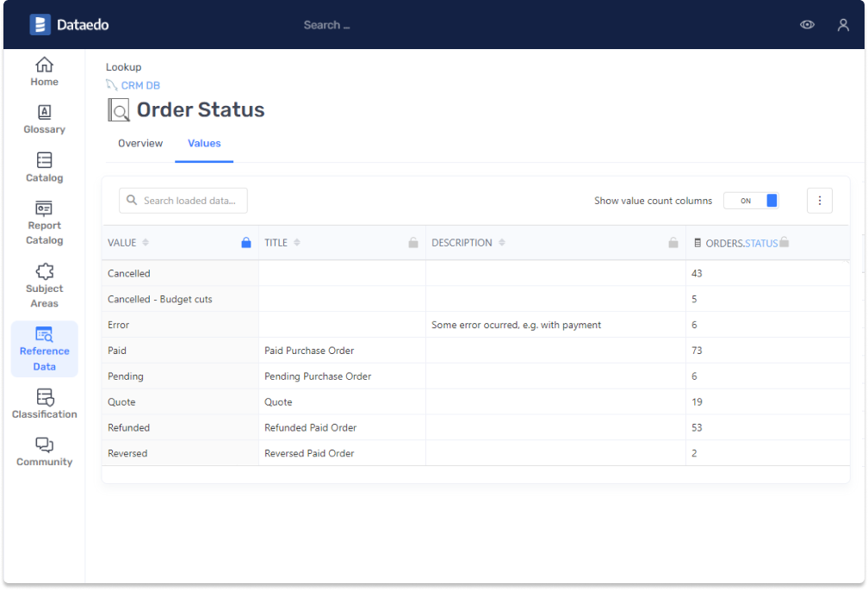This screenshot has width=868, height=590.
Task: Open the Community chat icon
Action: click(44, 445)
